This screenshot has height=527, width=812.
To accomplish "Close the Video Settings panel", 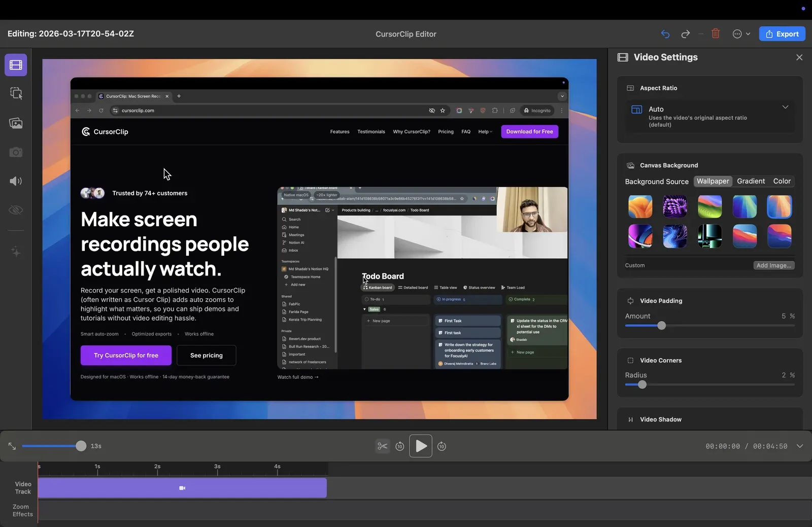I will (x=799, y=57).
